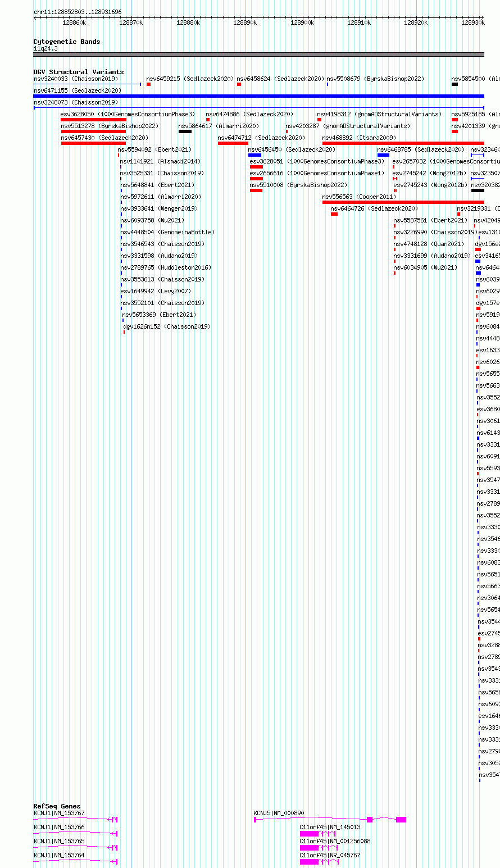Click the nsv6456450 (Sedlazeck2020) label
500x868 pixels.
pos(292,149)
